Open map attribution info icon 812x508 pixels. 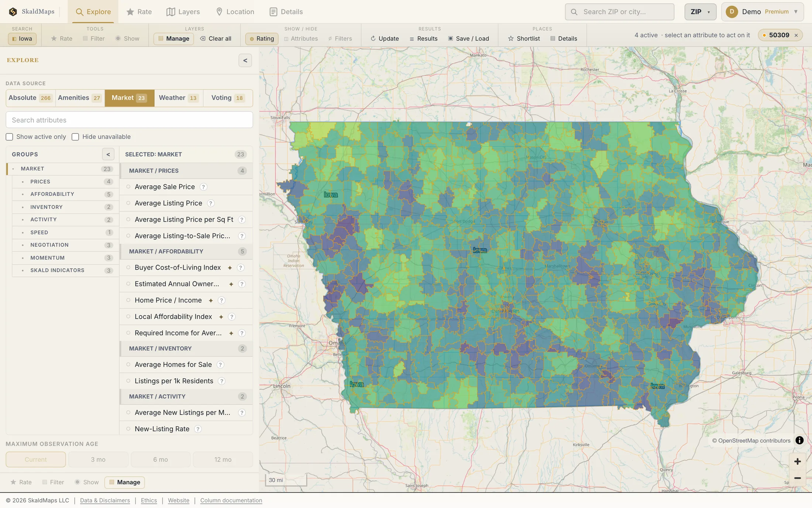click(799, 440)
